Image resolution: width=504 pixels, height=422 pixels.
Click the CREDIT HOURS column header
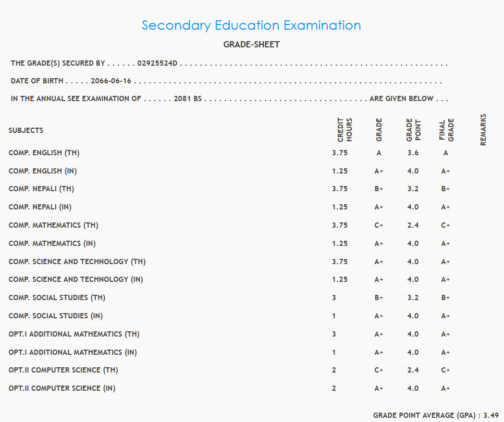pyautogui.click(x=345, y=130)
